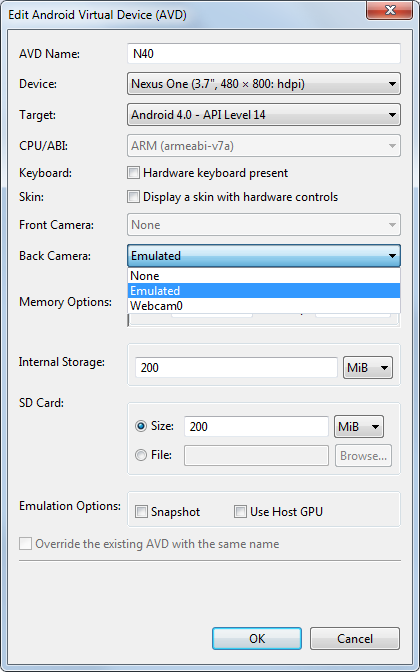The width and height of the screenshot is (420, 672).
Task: Enable Hardware keyboard present checkbox
Action: pos(133,173)
